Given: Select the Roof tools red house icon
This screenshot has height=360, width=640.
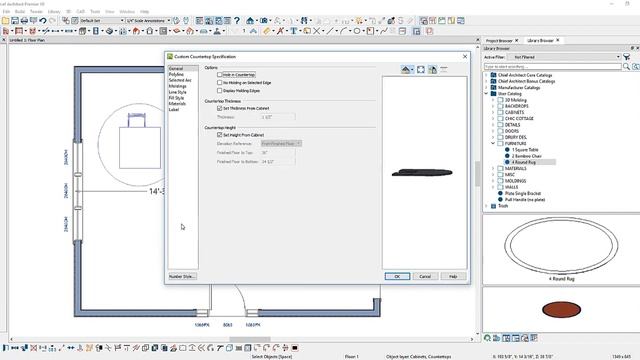Looking at the screenshot, I should pyautogui.click(x=136, y=31).
